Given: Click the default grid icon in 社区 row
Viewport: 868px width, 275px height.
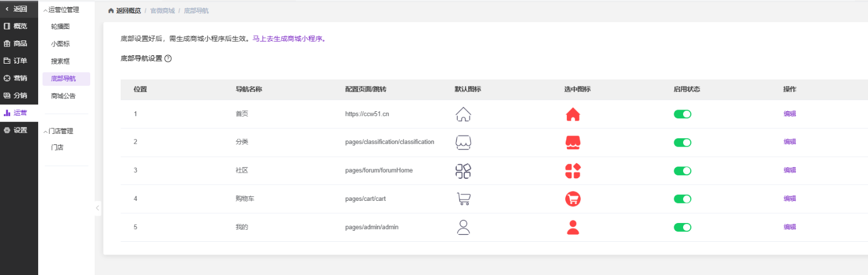Looking at the screenshot, I should point(463,170).
